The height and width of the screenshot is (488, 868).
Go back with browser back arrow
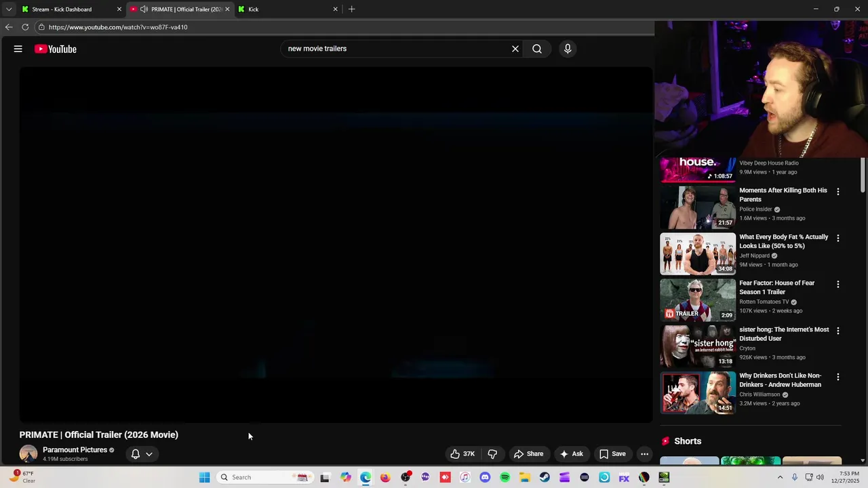tap(9, 27)
